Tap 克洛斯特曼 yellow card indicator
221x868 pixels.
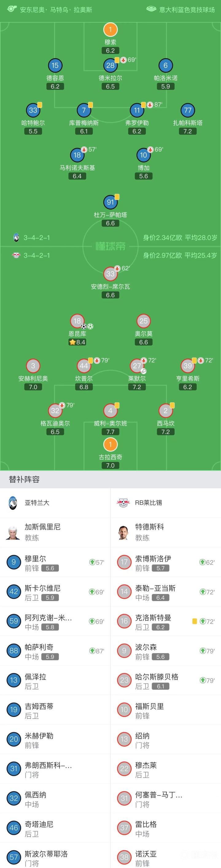pyautogui.click(x=194, y=621)
